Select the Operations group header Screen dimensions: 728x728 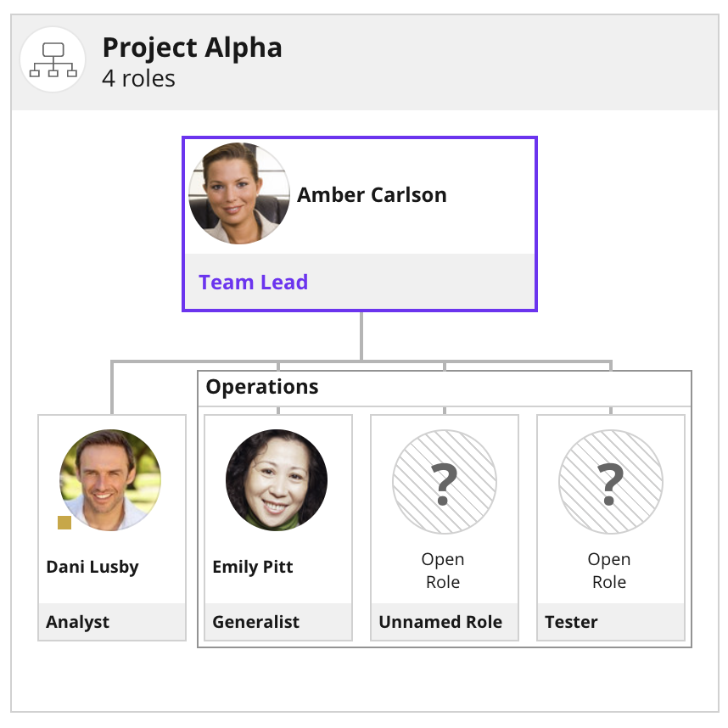pos(445,389)
